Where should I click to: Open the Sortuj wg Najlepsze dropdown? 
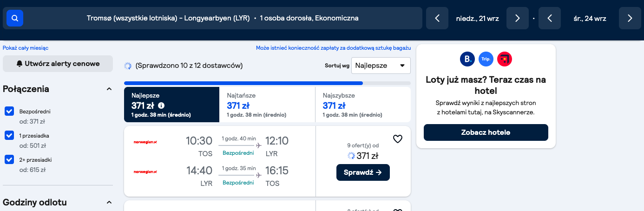click(x=381, y=66)
